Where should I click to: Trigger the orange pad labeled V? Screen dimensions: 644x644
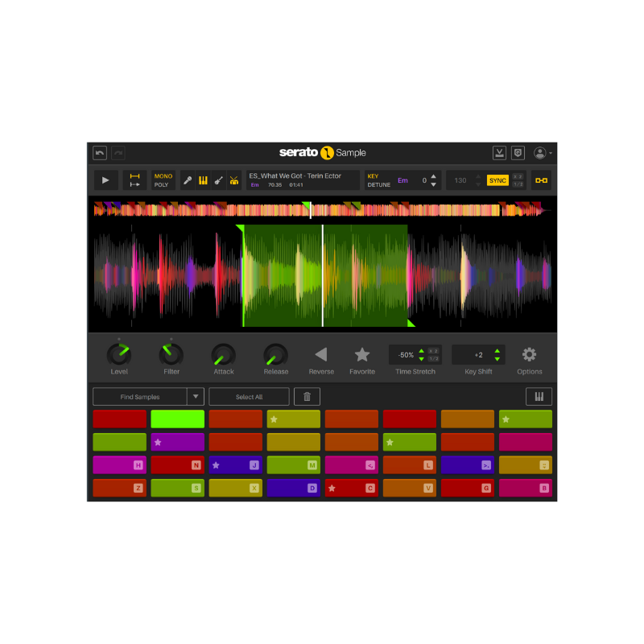click(410, 489)
